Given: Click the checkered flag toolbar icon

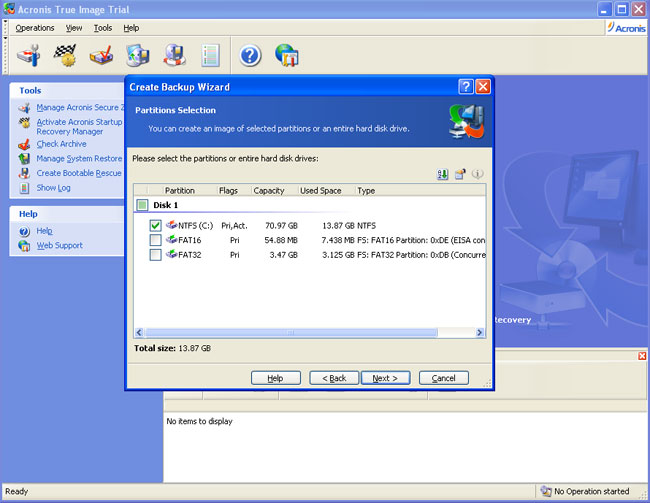Looking at the screenshot, I should coord(65,55).
